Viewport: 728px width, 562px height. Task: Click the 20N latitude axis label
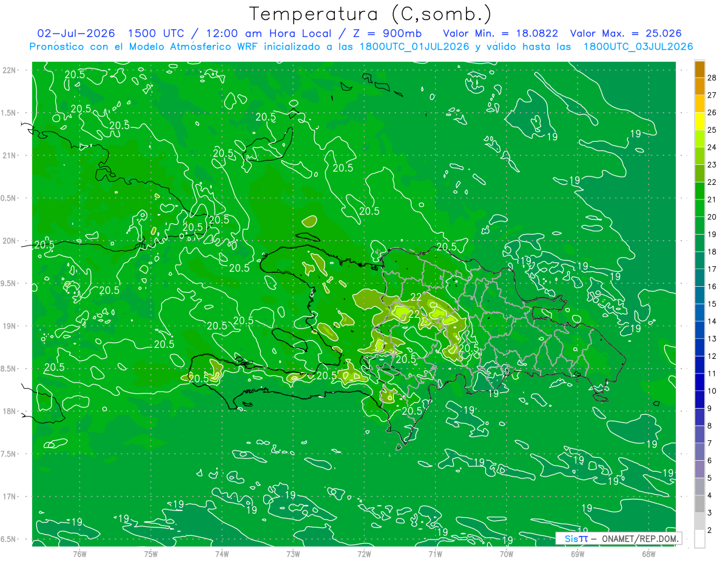(x=9, y=241)
